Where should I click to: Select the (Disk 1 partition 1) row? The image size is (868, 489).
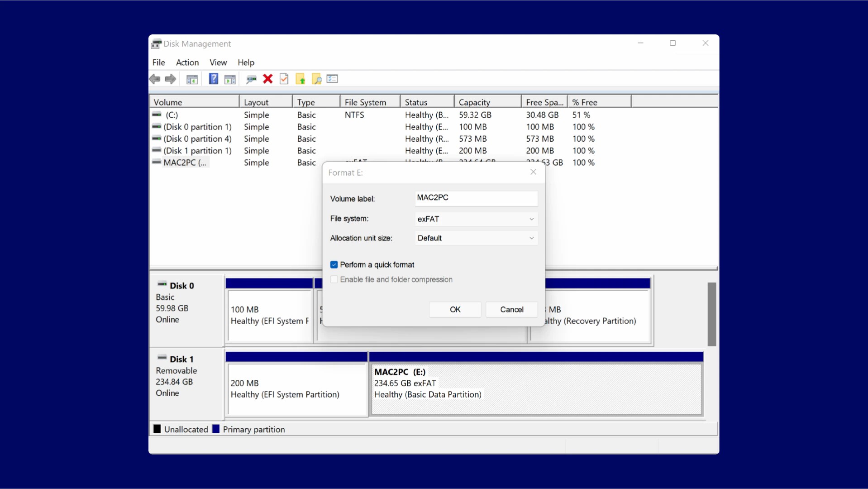click(x=434, y=150)
